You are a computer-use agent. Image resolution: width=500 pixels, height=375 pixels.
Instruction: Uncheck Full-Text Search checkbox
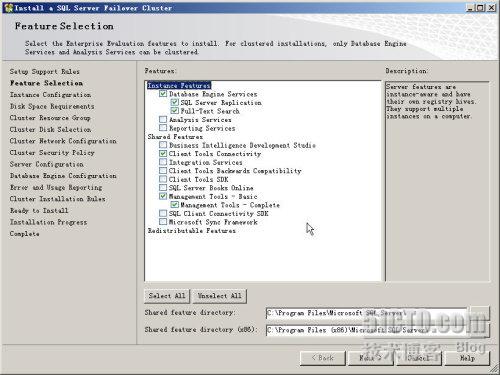pyautogui.click(x=174, y=111)
